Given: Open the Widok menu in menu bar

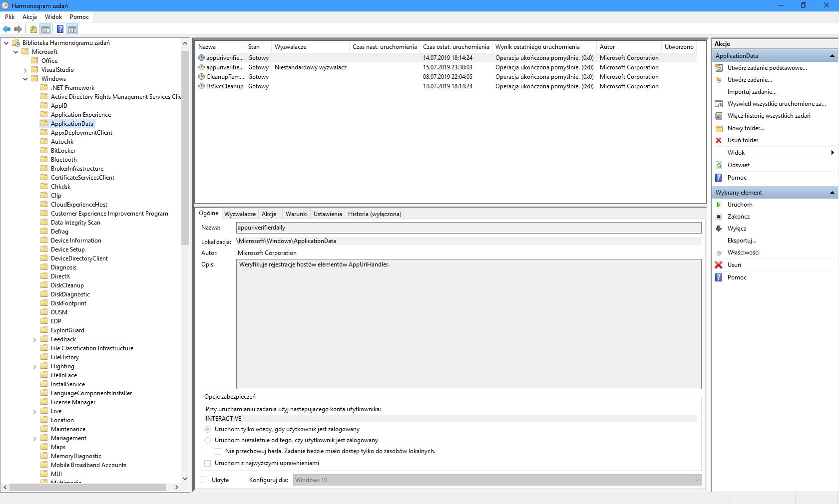Looking at the screenshot, I should (x=53, y=16).
